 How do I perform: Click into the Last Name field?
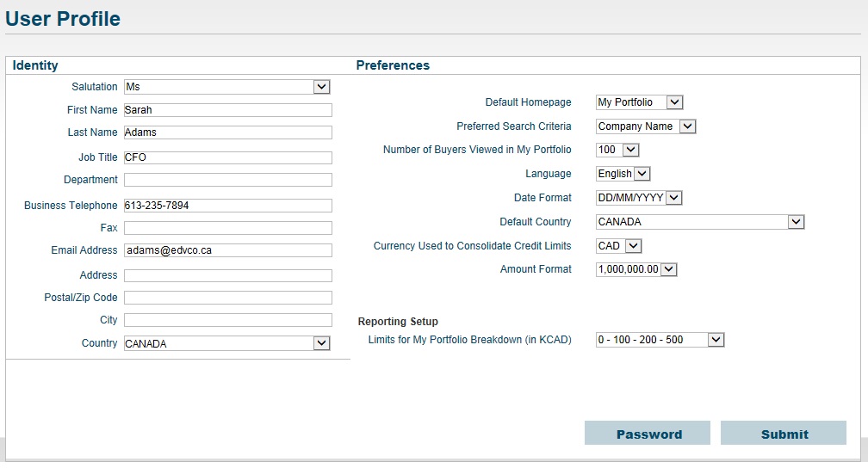tap(228, 132)
